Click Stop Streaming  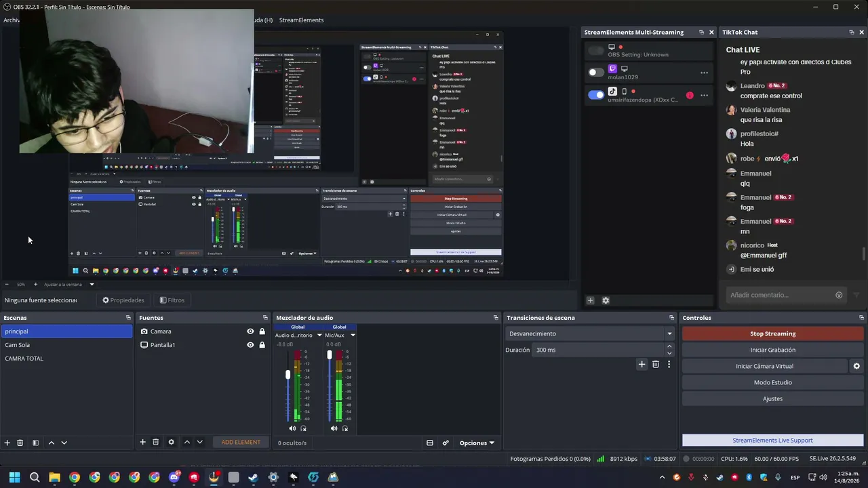pyautogui.click(x=772, y=333)
